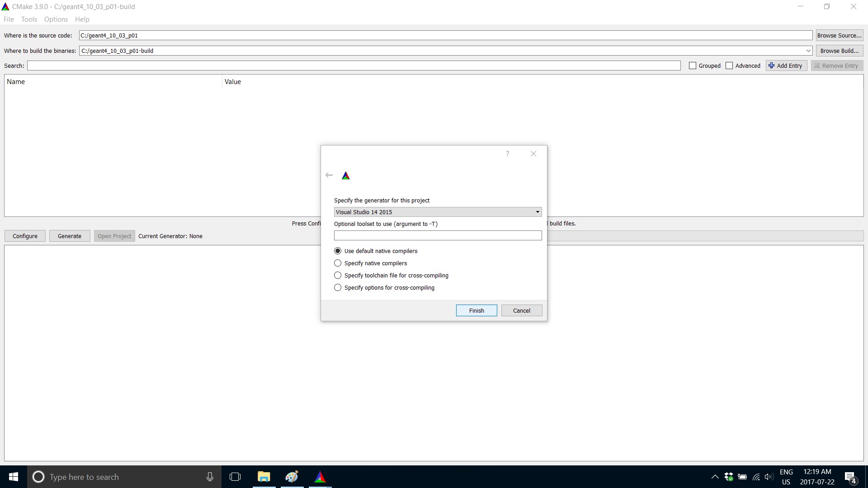
Task: Click the Search input field
Action: [354, 66]
